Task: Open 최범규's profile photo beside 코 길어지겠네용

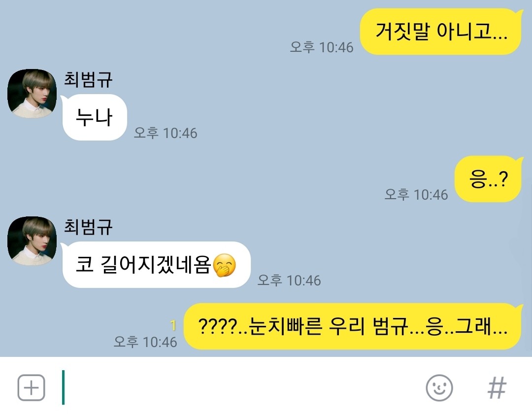Action: point(32,241)
